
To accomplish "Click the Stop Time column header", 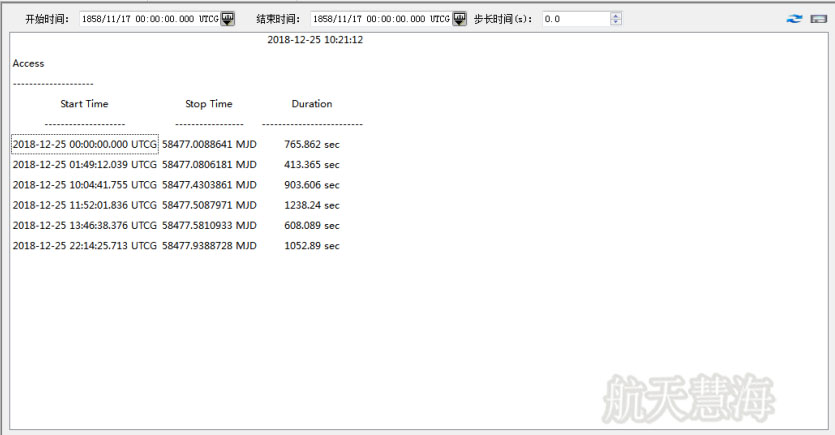I will point(209,104).
